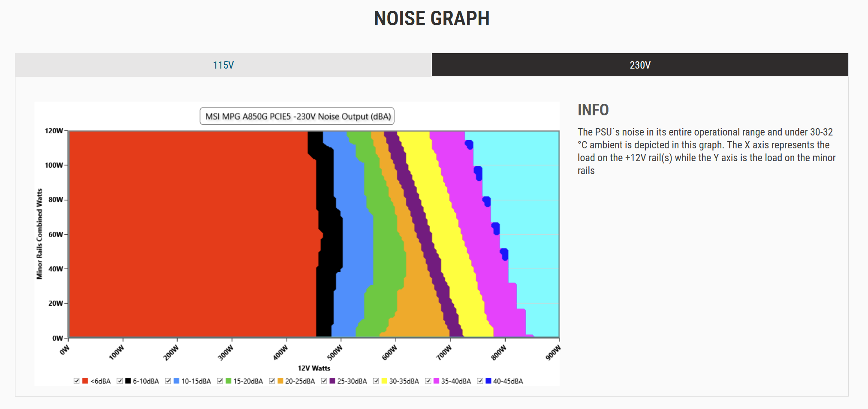Image resolution: width=868 pixels, height=409 pixels.
Task: Click the dark-blue 40-45dBA legend swatch
Action: (488, 381)
